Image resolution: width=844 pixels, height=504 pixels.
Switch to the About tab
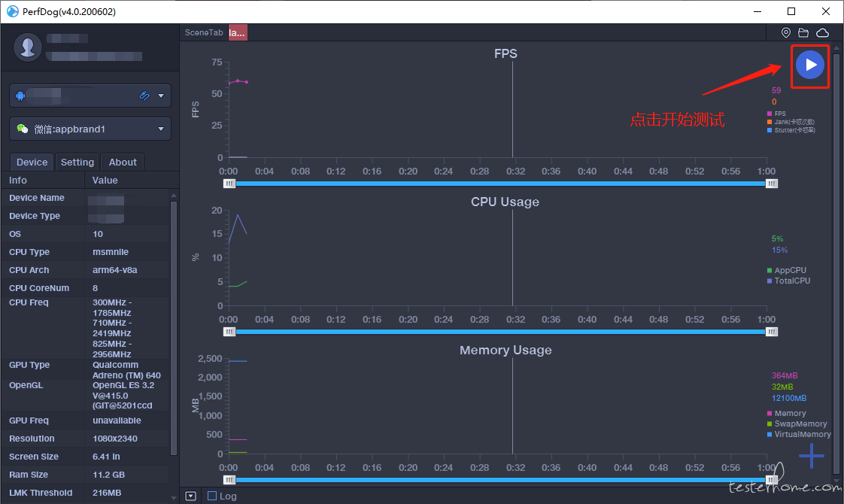click(123, 162)
